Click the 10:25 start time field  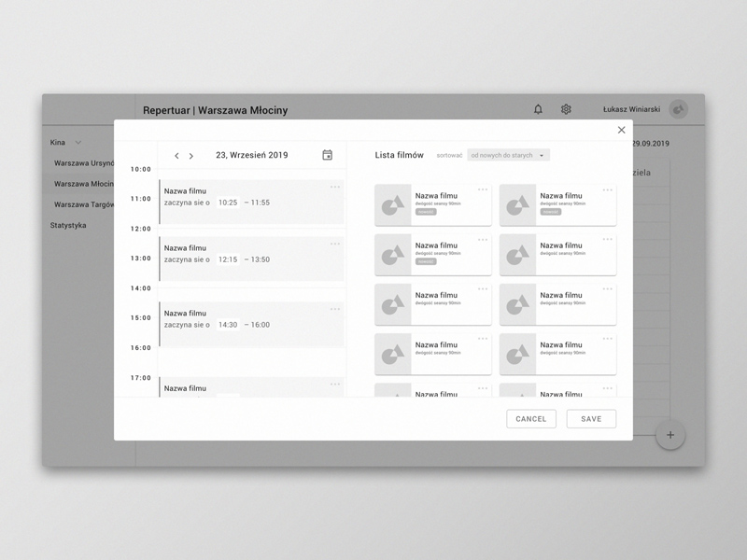click(228, 203)
